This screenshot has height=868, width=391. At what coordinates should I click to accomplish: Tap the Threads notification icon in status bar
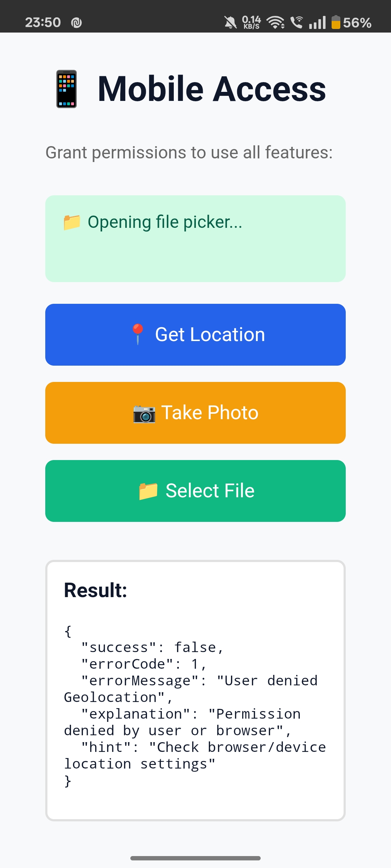point(76,23)
